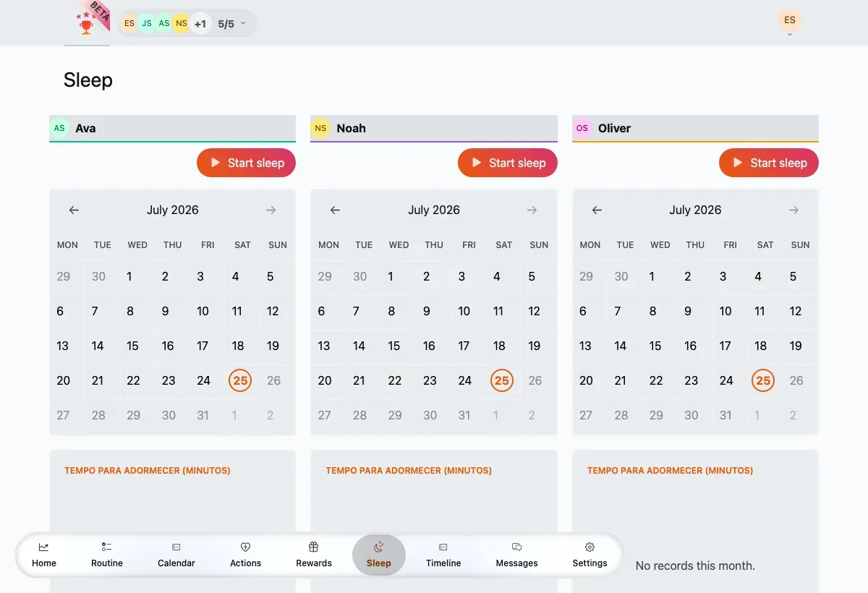
Task: Start sleep for Oliver
Action: click(x=769, y=163)
